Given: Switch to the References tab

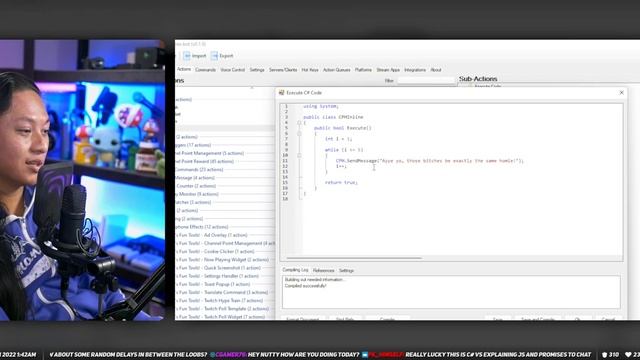Looking at the screenshot, I should pos(323,270).
